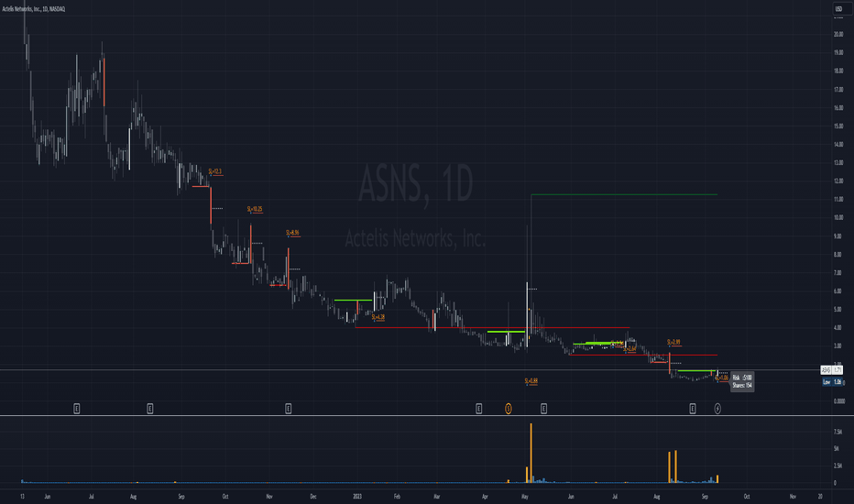Click the May label on time axis

point(525,497)
